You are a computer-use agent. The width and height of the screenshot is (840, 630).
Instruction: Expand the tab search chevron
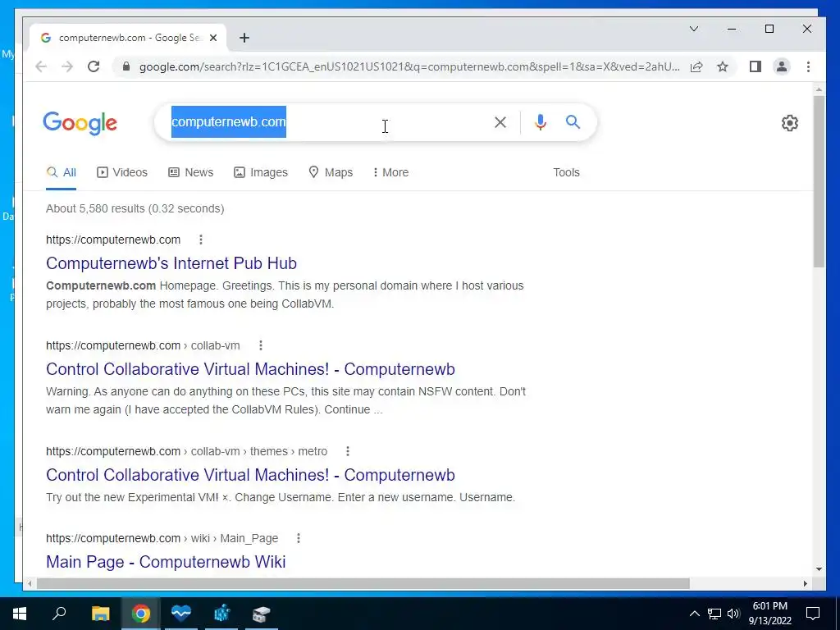694,29
